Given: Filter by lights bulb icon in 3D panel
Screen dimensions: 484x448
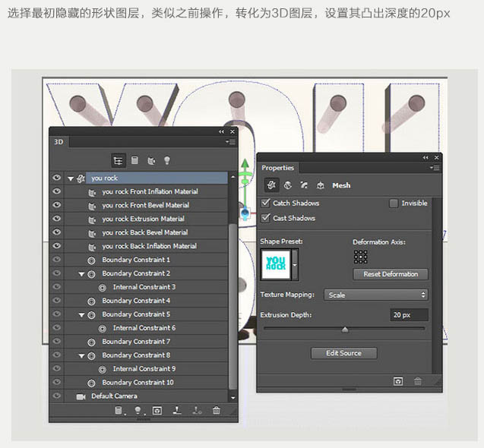Looking at the screenshot, I should (167, 160).
